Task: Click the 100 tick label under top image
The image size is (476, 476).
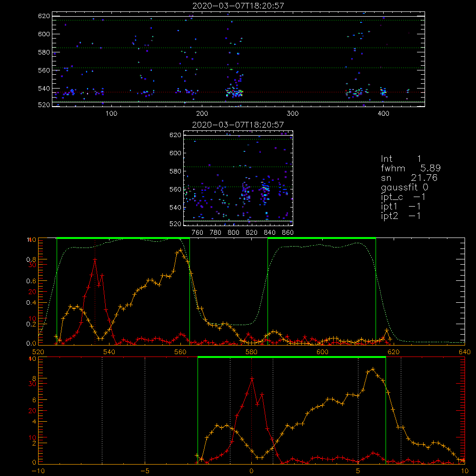Action: click(x=111, y=113)
